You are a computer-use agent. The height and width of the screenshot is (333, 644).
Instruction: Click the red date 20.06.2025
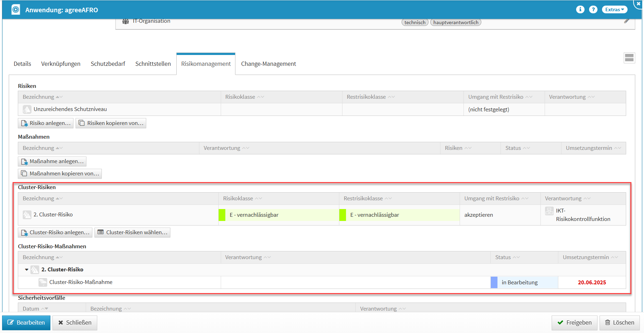[592, 283]
